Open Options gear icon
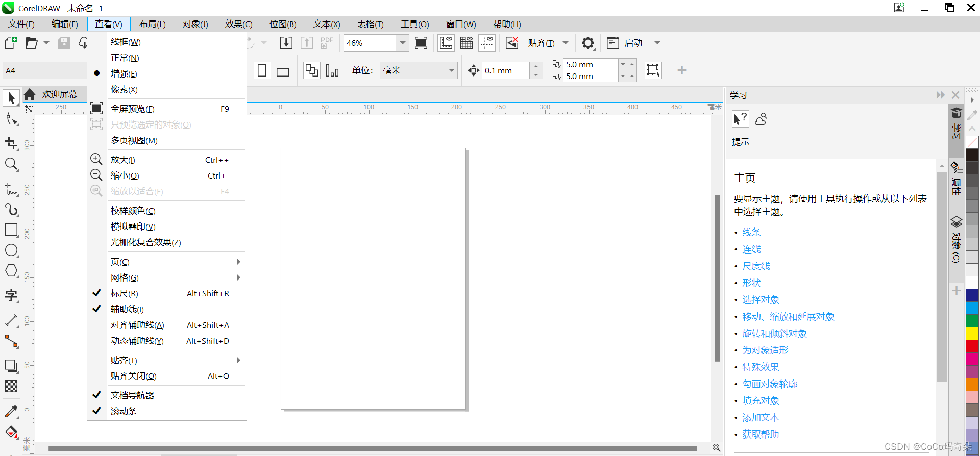 (588, 43)
